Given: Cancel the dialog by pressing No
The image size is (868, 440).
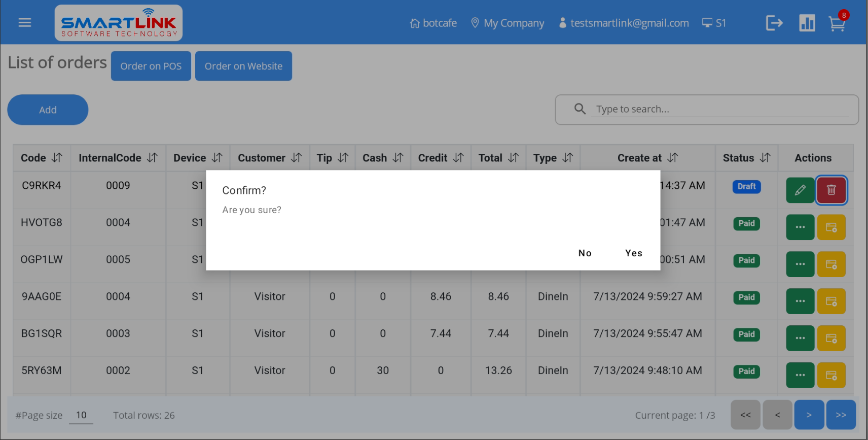Looking at the screenshot, I should pyautogui.click(x=585, y=253).
